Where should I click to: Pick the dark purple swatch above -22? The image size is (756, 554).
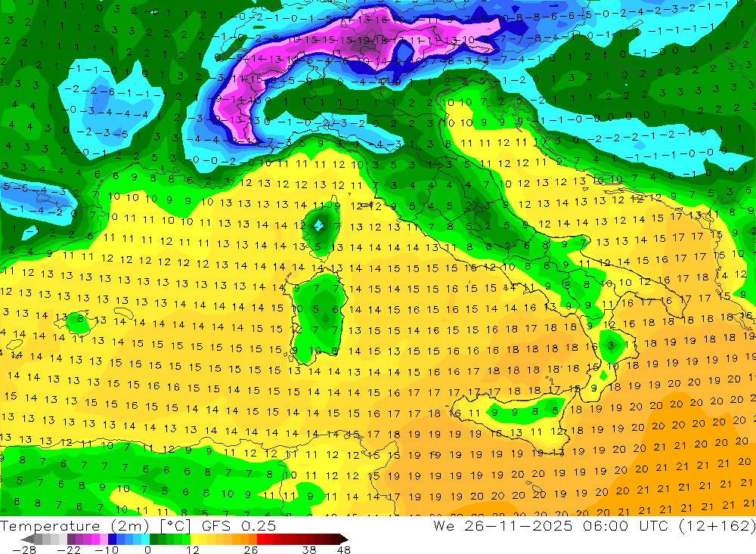click(71, 539)
